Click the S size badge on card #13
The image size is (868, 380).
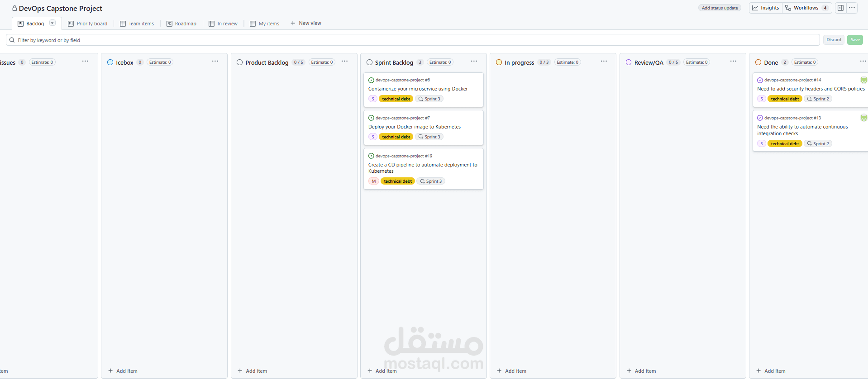point(761,144)
